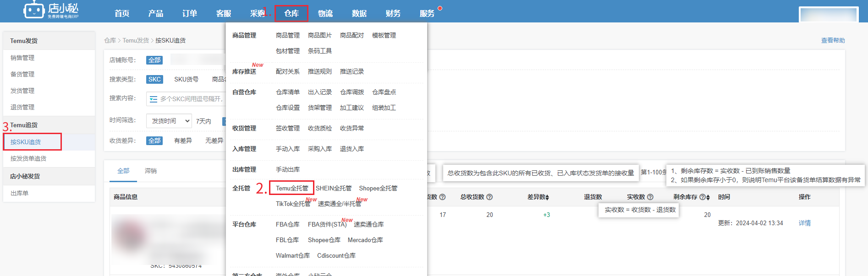Screen dimensions: 868x276
Task: Open 仓库盘点 under 自营仓库
Action: pos(384,92)
